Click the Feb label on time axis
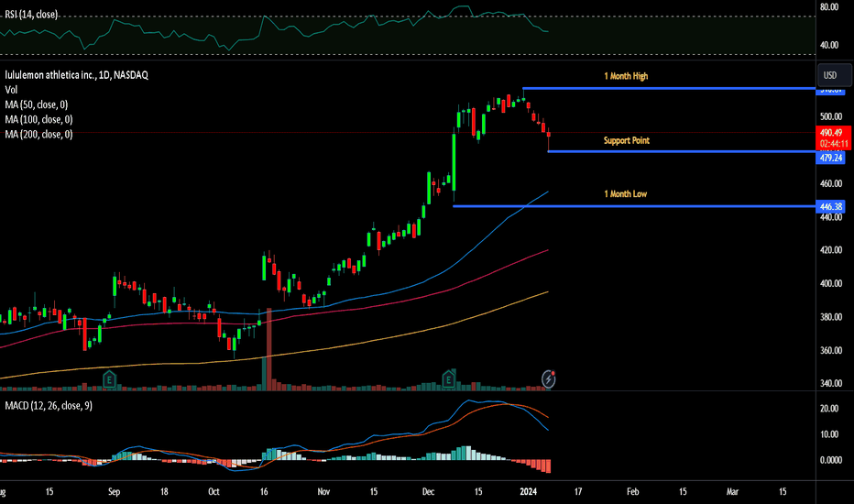The height and width of the screenshot is (504, 854). tap(632, 491)
